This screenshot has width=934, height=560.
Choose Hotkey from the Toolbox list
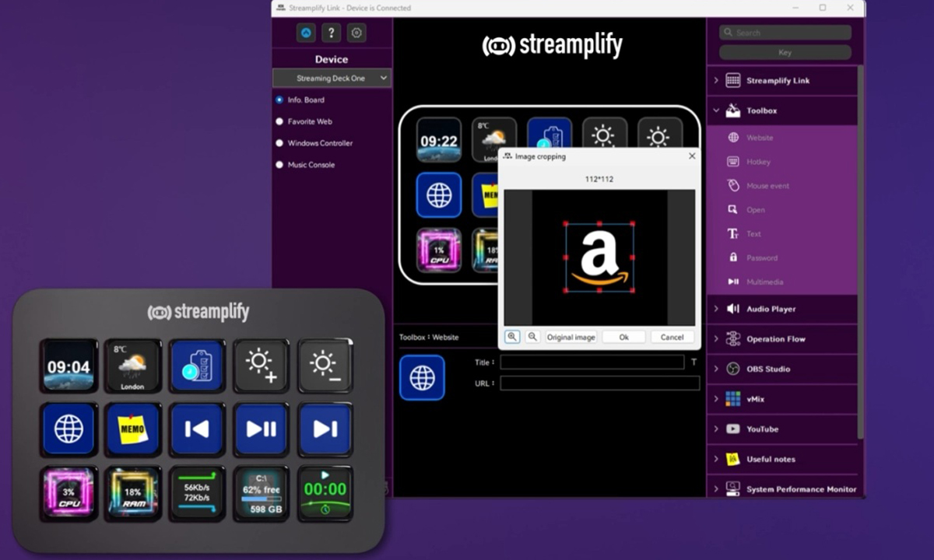[x=757, y=162]
